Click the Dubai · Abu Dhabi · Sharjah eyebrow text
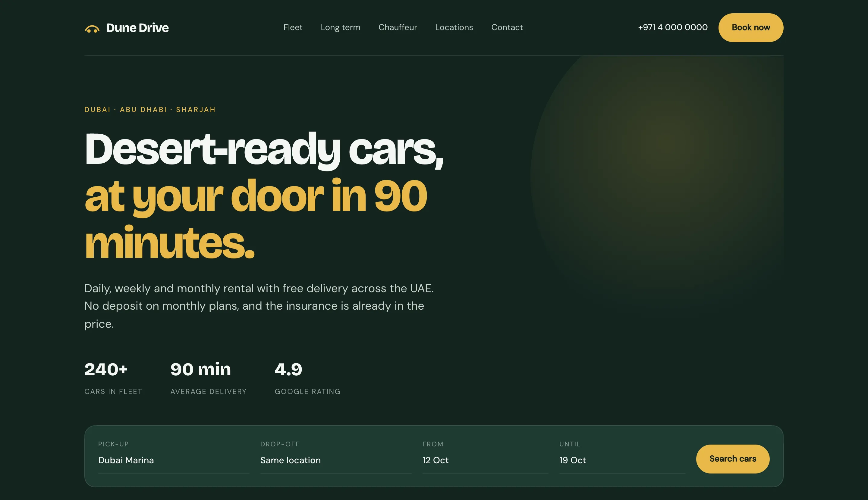Screen dimensions: 868x500 (x=150, y=110)
